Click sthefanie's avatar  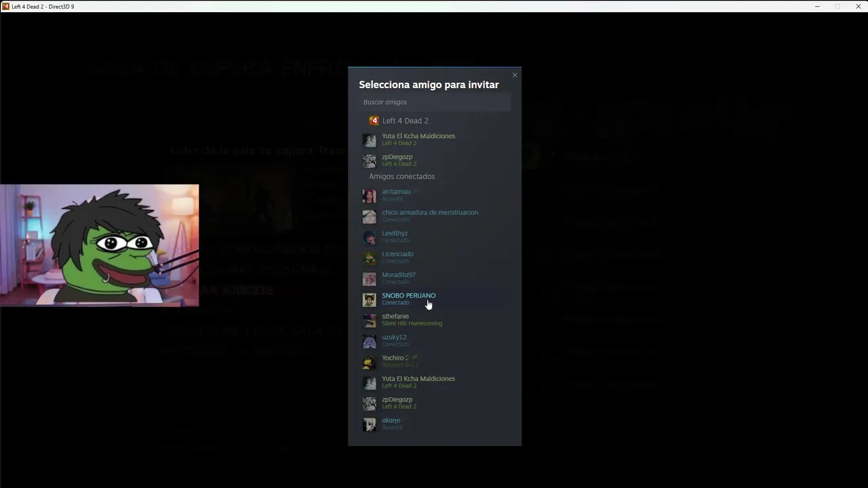(x=369, y=321)
